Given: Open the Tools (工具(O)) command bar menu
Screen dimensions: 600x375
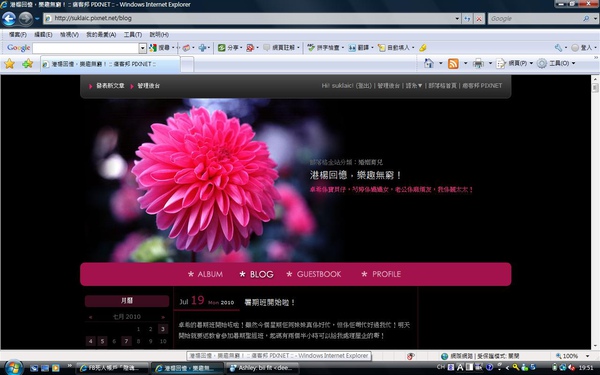Looking at the screenshot, I should 556,64.
